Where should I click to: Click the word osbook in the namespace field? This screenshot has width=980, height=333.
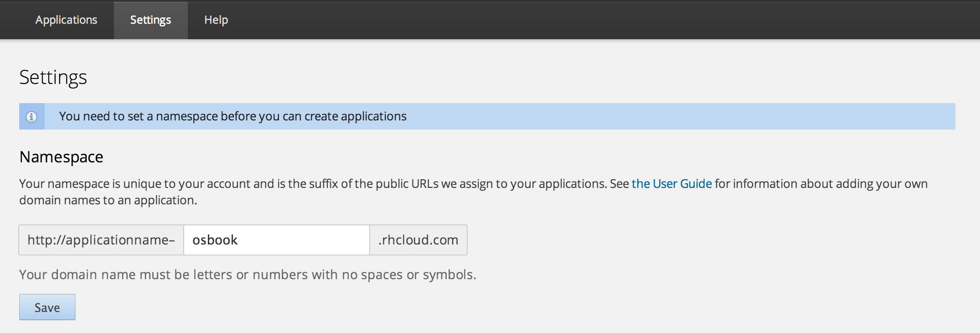215,240
